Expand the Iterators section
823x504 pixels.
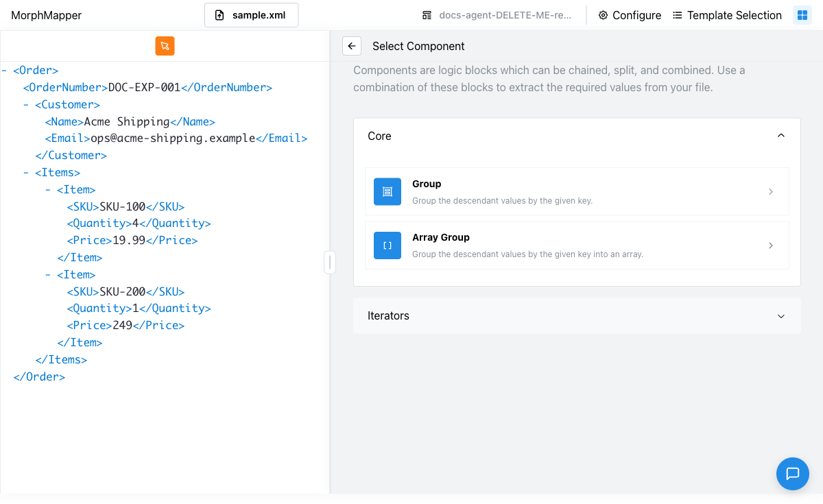(577, 316)
